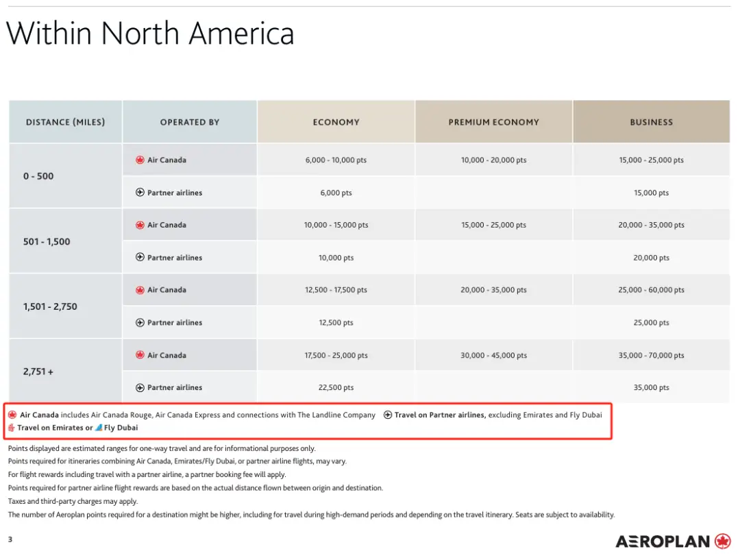Click Partner airlines icon in 501 - 1,500 row
This screenshot has height=560, width=740.
click(x=140, y=258)
